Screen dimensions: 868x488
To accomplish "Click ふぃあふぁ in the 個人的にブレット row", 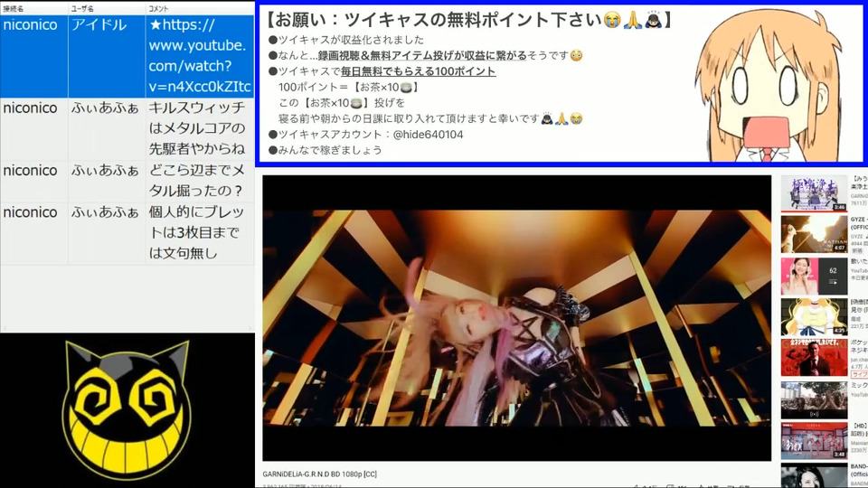I will [x=105, y=212].
